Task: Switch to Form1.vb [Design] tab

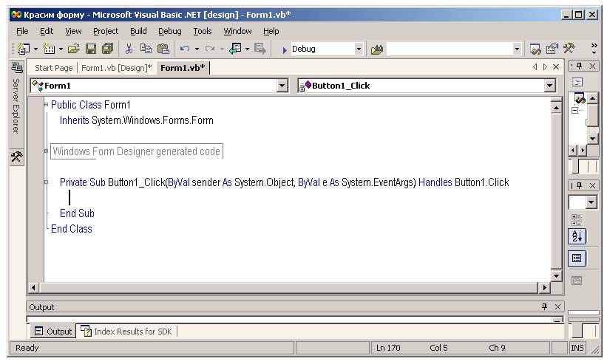Action: 117,68
